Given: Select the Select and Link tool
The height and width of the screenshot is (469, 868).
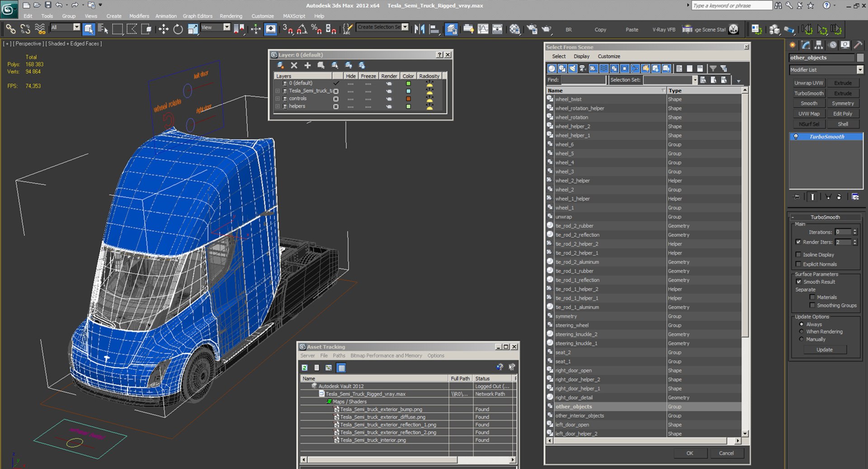Looking at the screenshot, I should point(11,29).
